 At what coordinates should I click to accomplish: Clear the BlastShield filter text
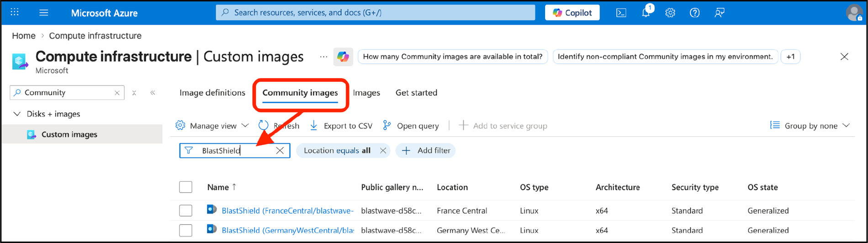pyautogui.click(x=280, y=151)
